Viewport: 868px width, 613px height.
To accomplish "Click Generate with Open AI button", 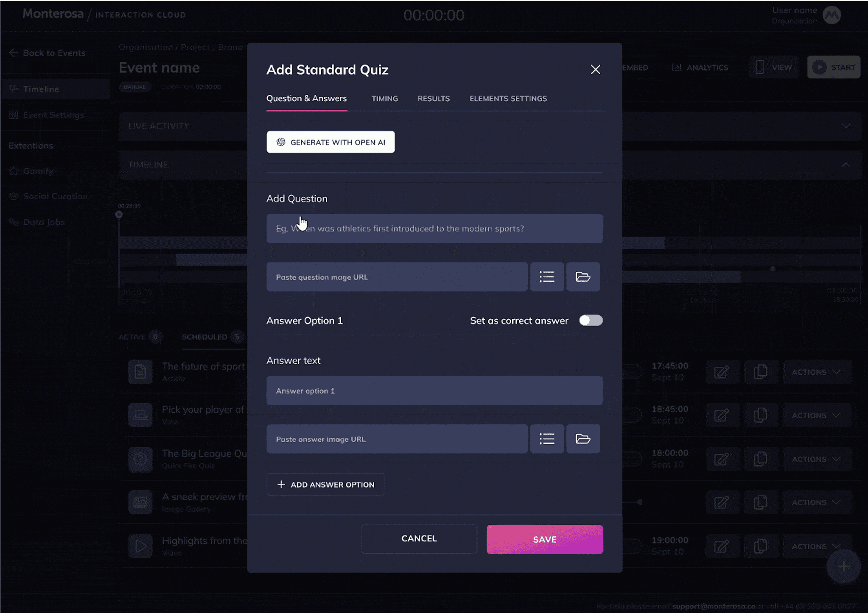I will click(x=330, y=142).
